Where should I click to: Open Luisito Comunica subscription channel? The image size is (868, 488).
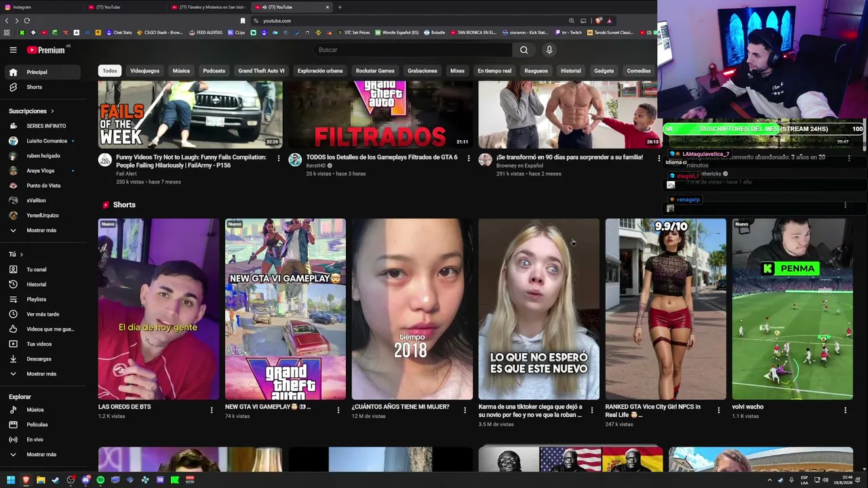click(43, 141)
